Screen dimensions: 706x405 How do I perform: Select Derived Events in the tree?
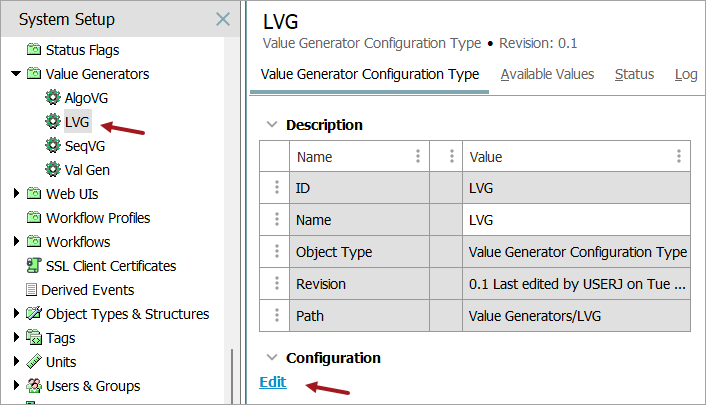click(88, 290)
